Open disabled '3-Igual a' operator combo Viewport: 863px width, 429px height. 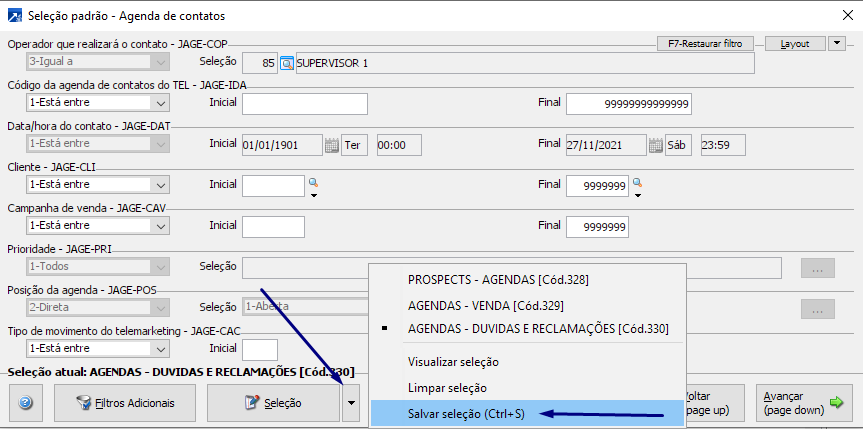[x=98, y=62]
